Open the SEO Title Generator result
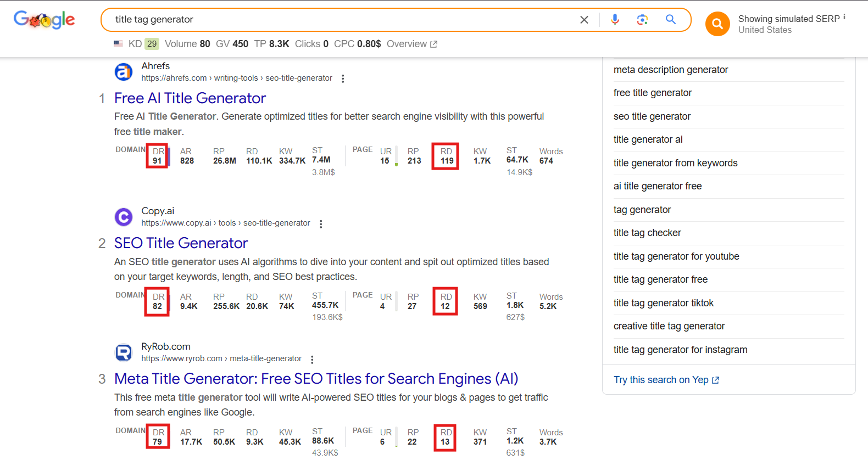The height and width of the screenshot is (471, 868). [181, 243]
